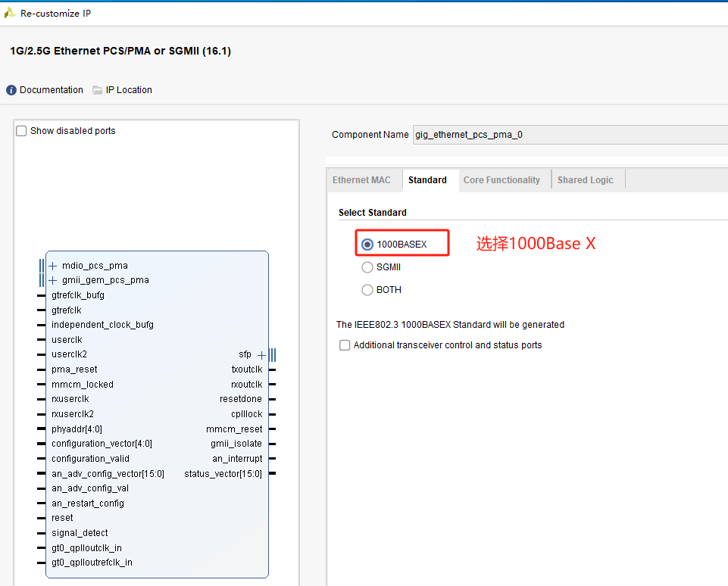Screen dimensions: 728x586
Task: Select the mmcm_locked port
Action: 83,384
